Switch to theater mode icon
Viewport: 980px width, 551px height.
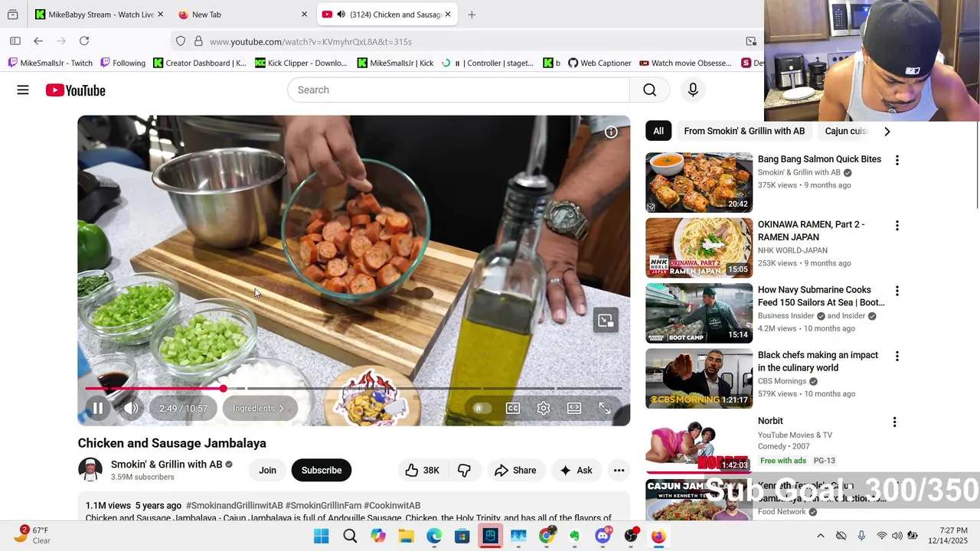click(574, 409)
